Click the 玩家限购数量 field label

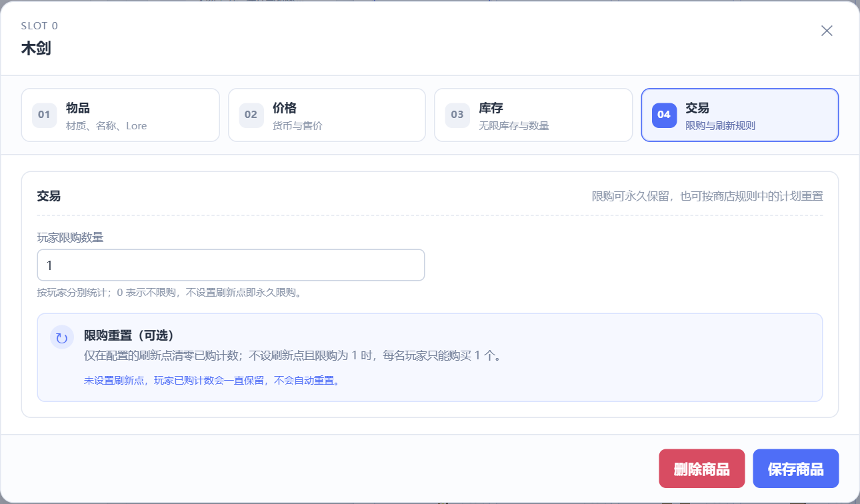coord(71,237)
